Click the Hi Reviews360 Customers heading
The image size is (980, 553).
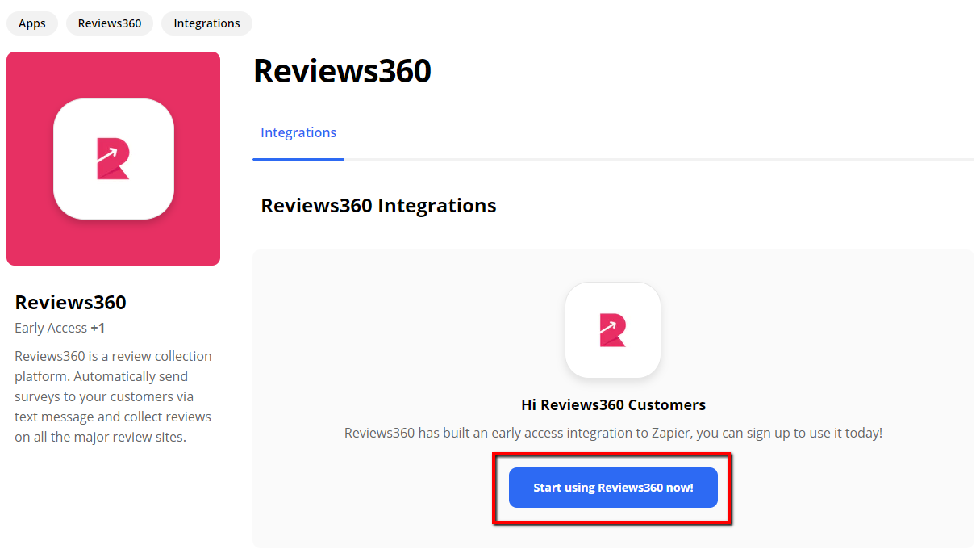(613, 405)
